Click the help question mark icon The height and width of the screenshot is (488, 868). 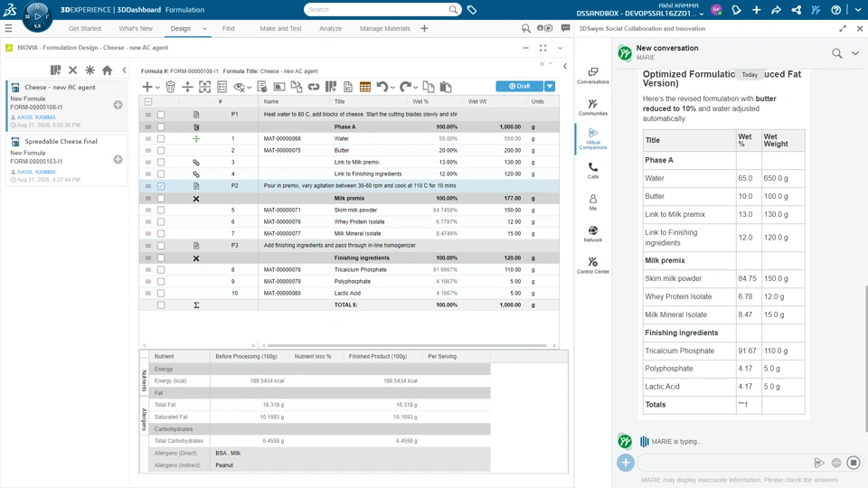[835, 10]
